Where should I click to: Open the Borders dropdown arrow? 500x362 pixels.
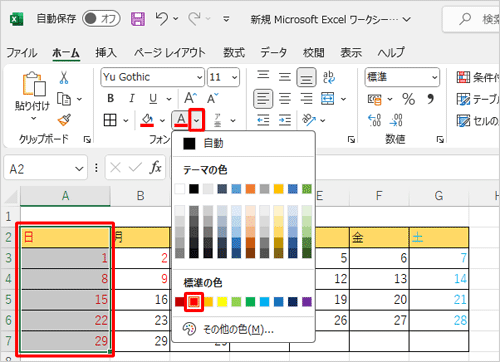(126, 120)
